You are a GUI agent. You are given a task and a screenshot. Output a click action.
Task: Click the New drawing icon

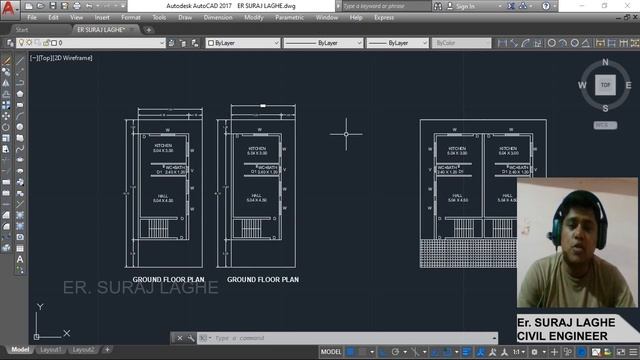coord(29,6)
